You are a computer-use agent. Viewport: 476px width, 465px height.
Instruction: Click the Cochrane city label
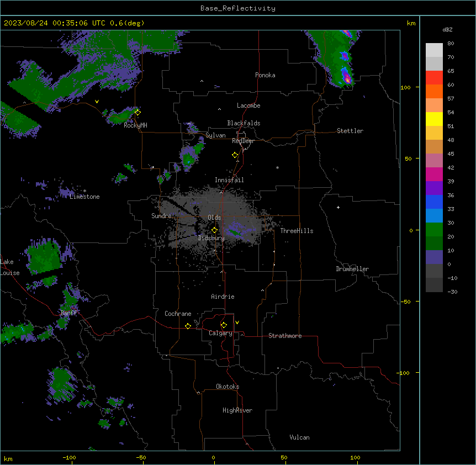tap(178, 314)
